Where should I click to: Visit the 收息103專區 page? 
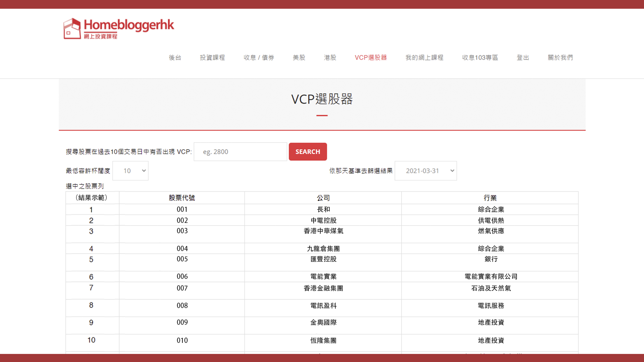pos(480,58)
